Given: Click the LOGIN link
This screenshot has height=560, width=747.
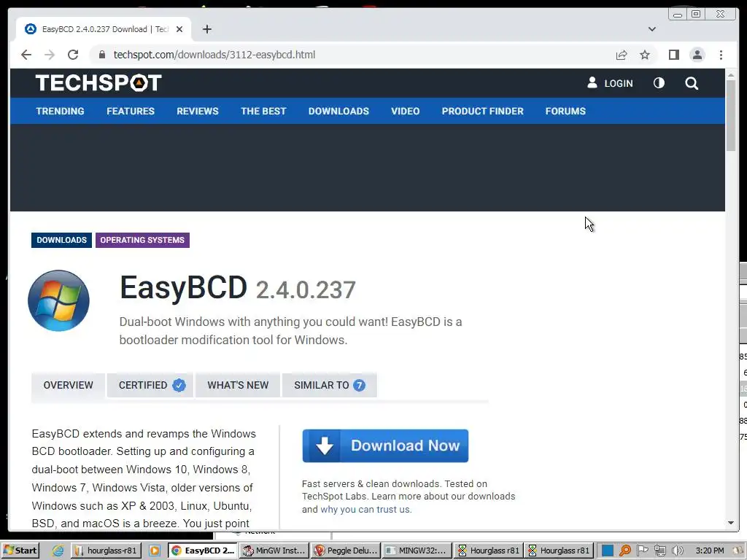Looking at the screenshot, I should [x=611, y=83].
